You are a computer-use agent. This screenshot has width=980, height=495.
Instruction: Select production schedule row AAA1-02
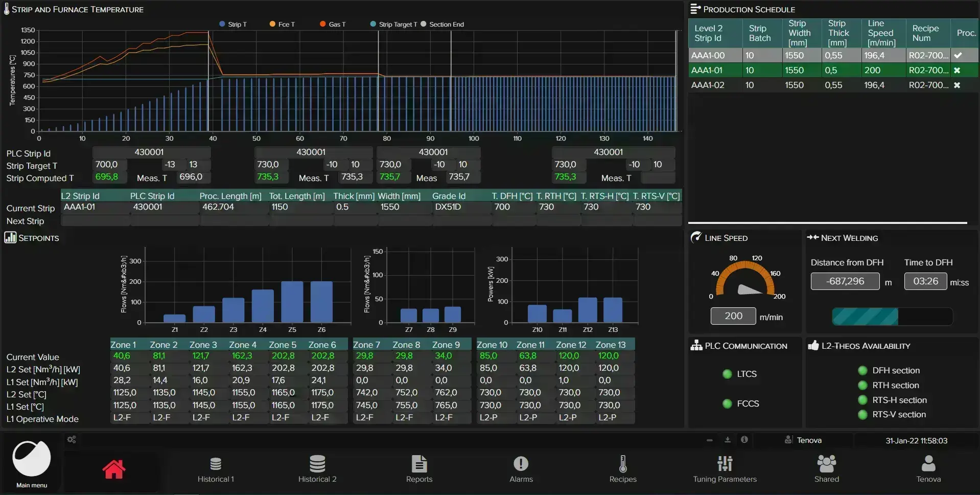tap(833, 85)
